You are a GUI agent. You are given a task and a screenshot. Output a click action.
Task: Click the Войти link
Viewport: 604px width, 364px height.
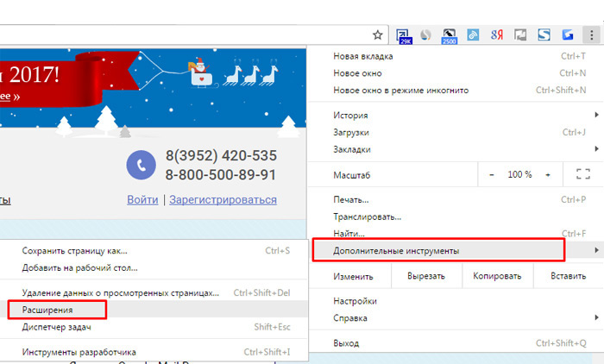pyautogui.click(x=142, y=199)
